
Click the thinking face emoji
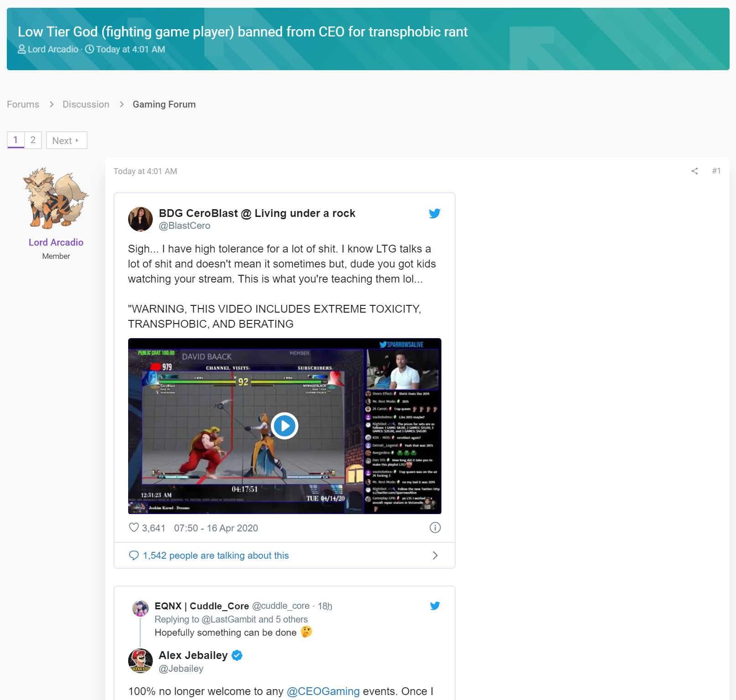coord(306,632)
